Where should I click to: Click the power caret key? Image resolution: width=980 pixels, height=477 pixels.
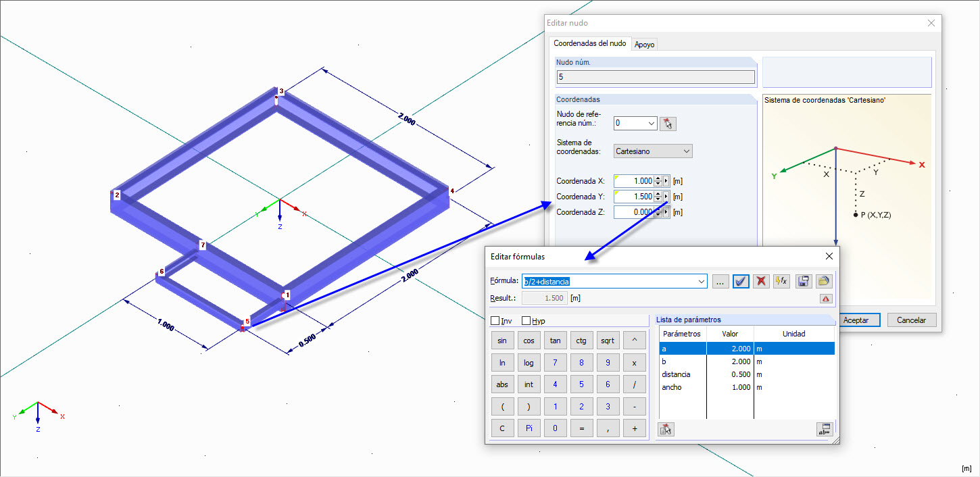pos(634,341)
